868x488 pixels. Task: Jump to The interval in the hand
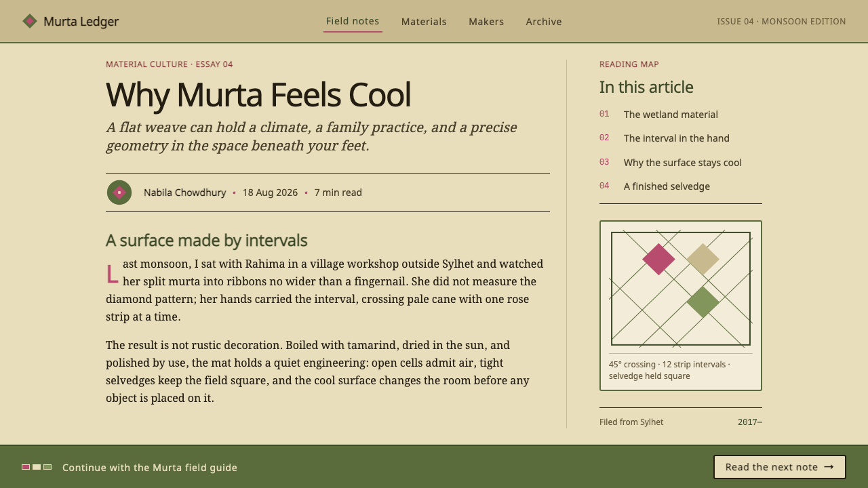(677, 138)
